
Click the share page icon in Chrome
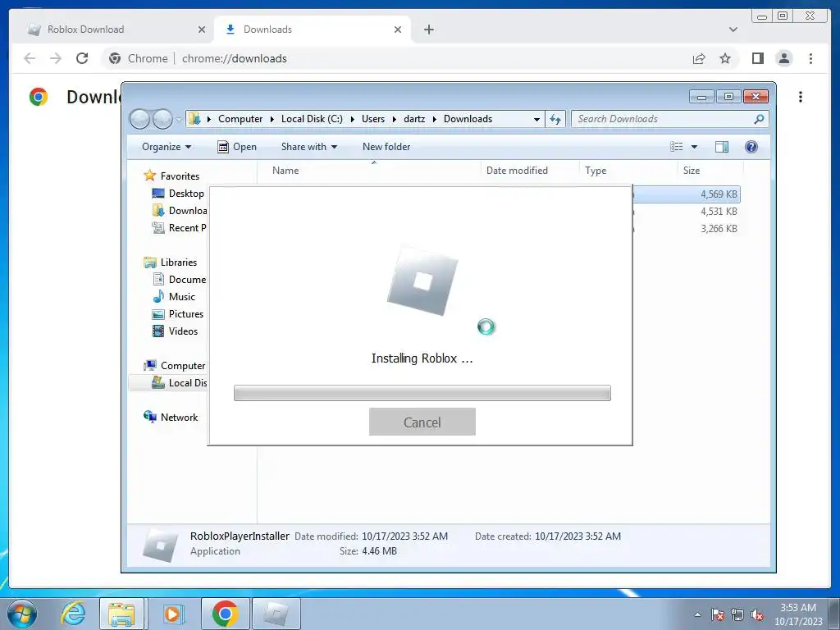tap(699, 58)
